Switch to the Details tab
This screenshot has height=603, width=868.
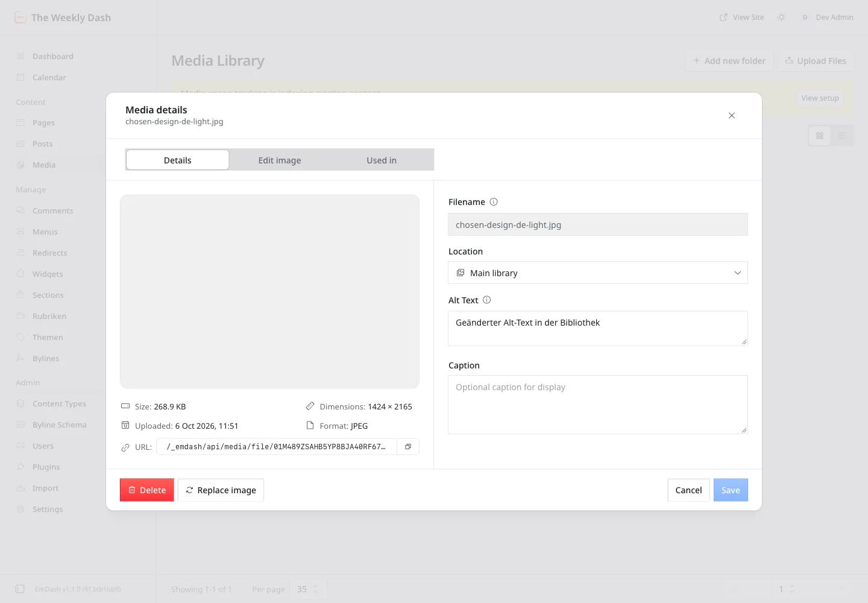coord(178,160)
